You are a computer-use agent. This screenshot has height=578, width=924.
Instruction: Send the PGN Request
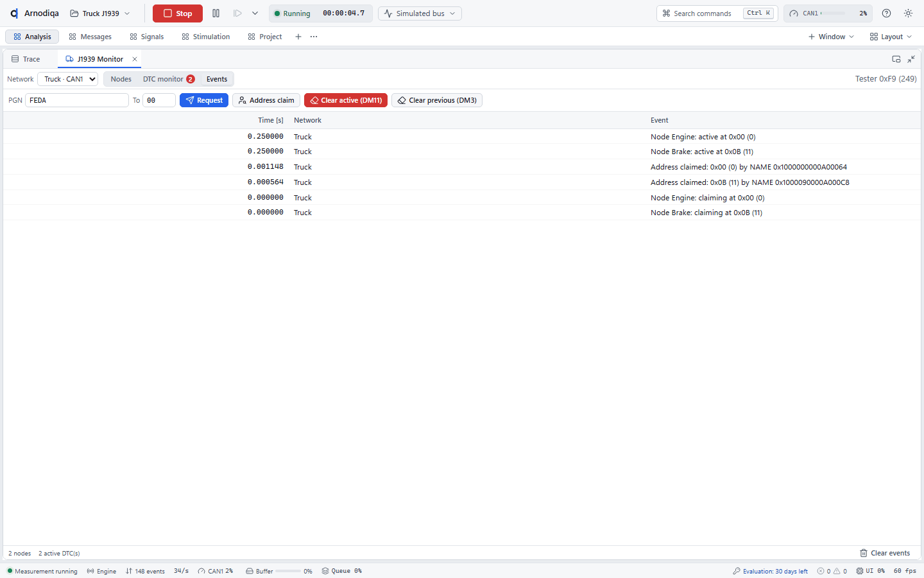[x=204, y=100]
